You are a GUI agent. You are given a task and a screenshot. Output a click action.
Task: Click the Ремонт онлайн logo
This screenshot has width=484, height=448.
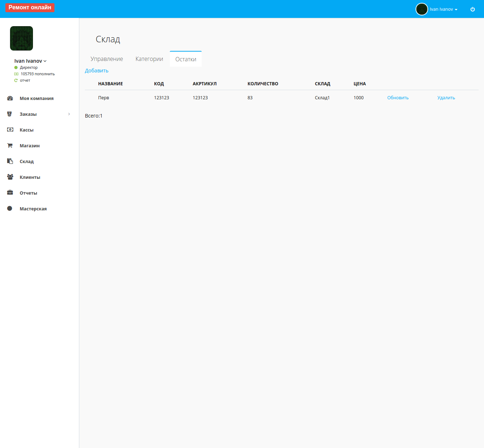[30, 8]
